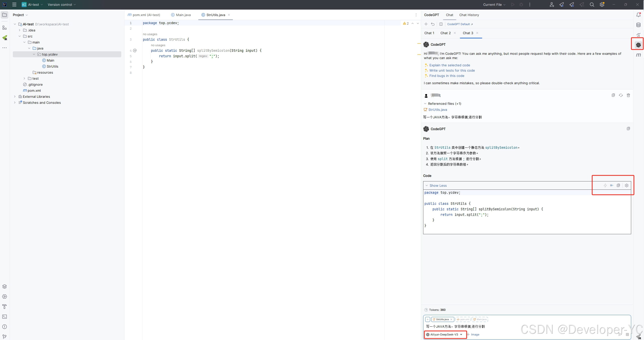The height and width of the screenshot is (340, 644).
Task: Add suggested Main.java file to context
Action: [x=480, y=319]
